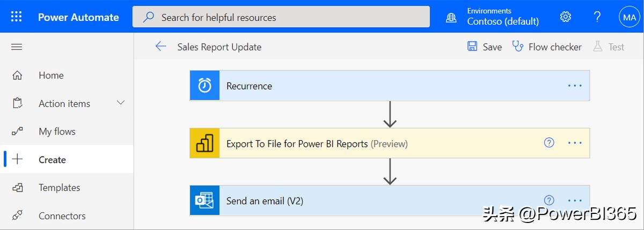Click the help question mark in header
This screenshot has height=230, width=644.
597,17
